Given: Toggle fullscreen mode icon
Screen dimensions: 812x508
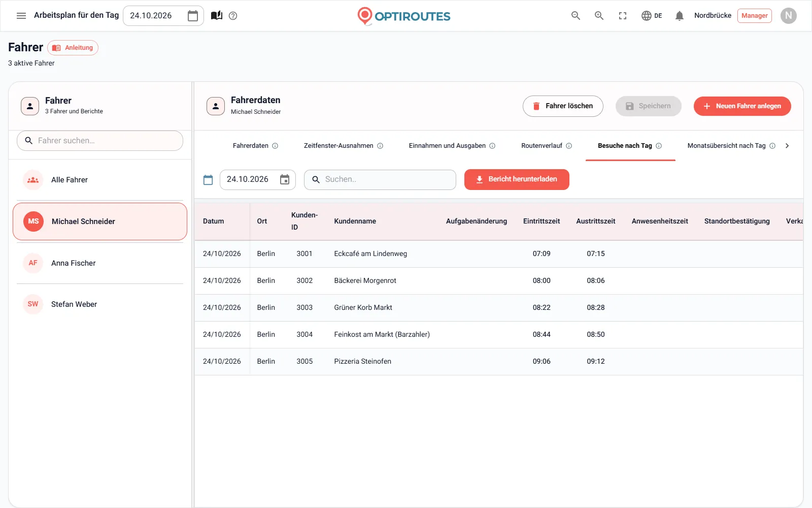Looking at the screenshot, I should 623,16.
